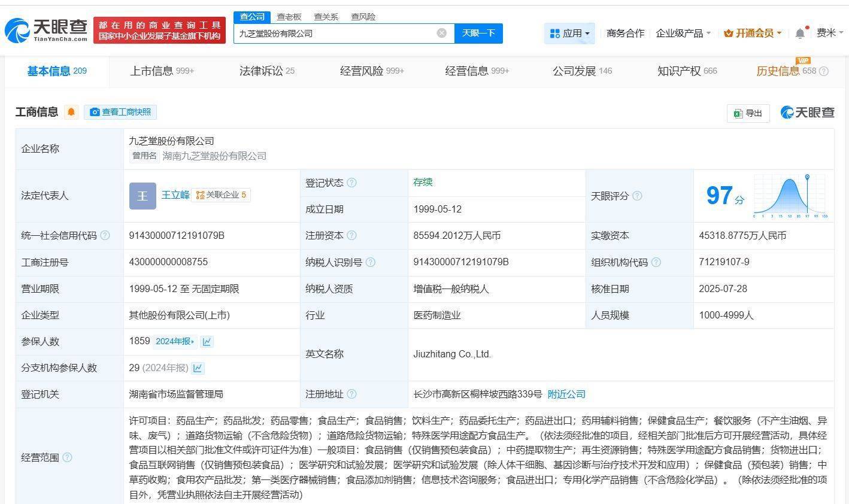849x504 pixels.
Task: Click the orange alert bell beside 工商信息
Action: click(x=71, y=112)
